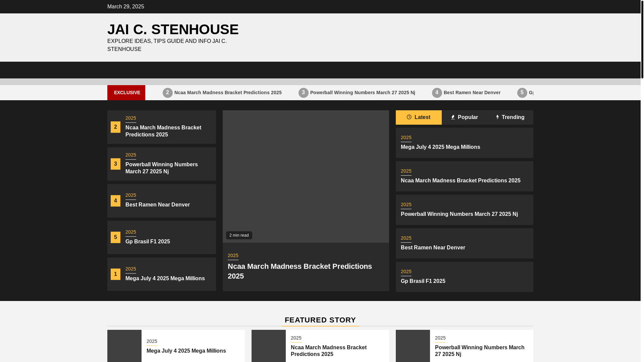Open Latest panel Mega July 4 2025 Mega Millions

pos(440,147)
